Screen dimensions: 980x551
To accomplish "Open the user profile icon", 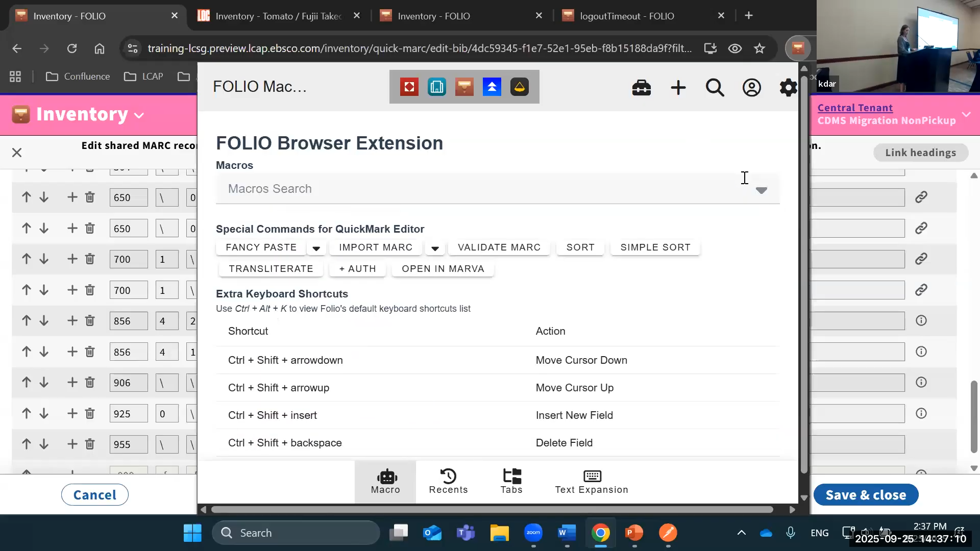I will point(751,88).
